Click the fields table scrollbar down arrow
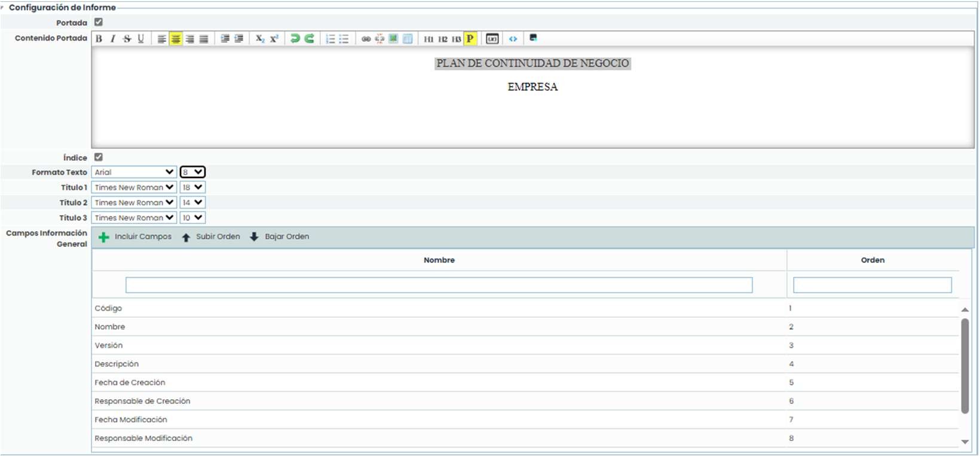The image size is (980, 456). pos(964,442)
